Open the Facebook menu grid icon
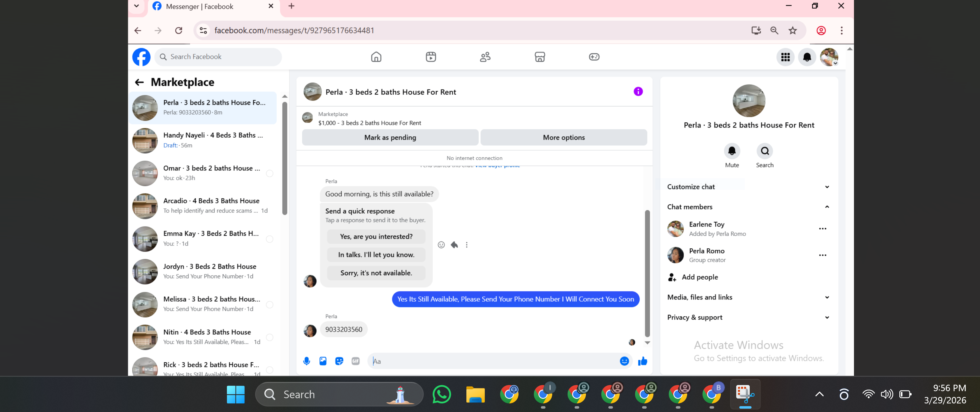980x412 pixels. (x=785, y=57)
